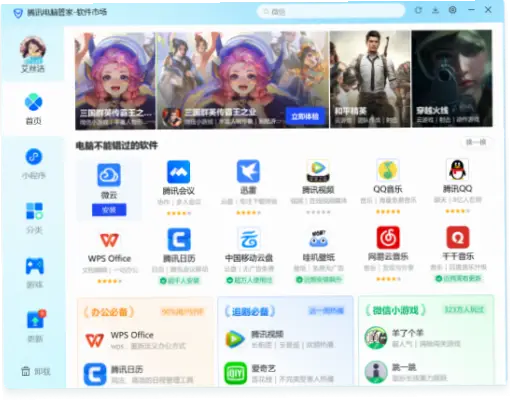This screenshot has width=510, height=400.
Task: Click the 网易云音乐 app icon
Action: pos(388,237)
